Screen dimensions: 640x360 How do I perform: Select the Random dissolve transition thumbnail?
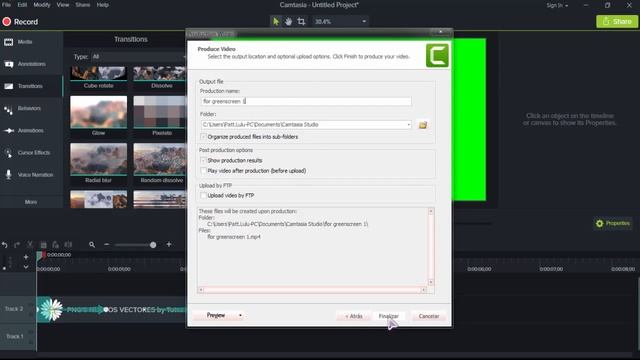(160, 159)
